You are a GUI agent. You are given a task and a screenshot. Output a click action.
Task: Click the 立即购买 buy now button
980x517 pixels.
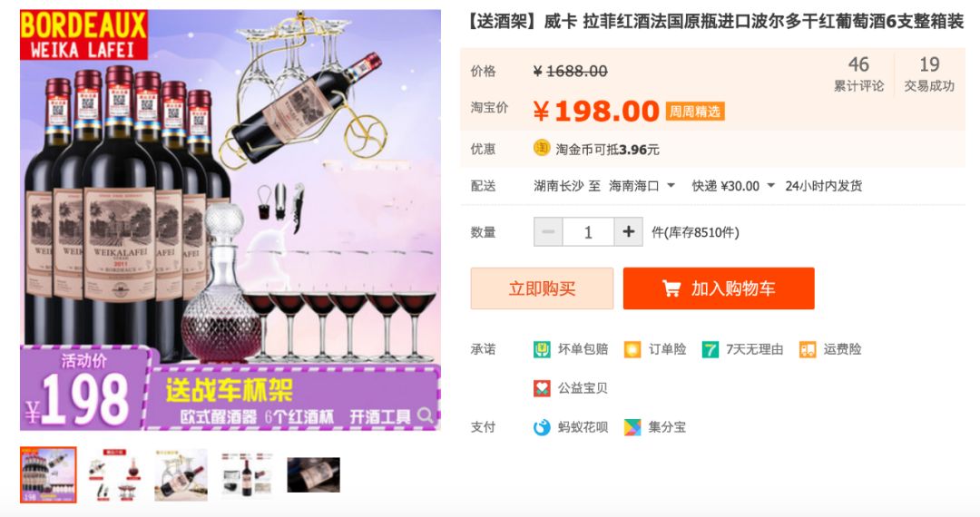(542, 288)
